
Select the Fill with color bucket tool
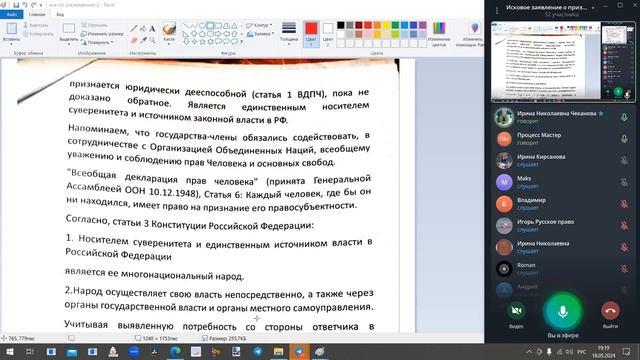tap(143, 29)
